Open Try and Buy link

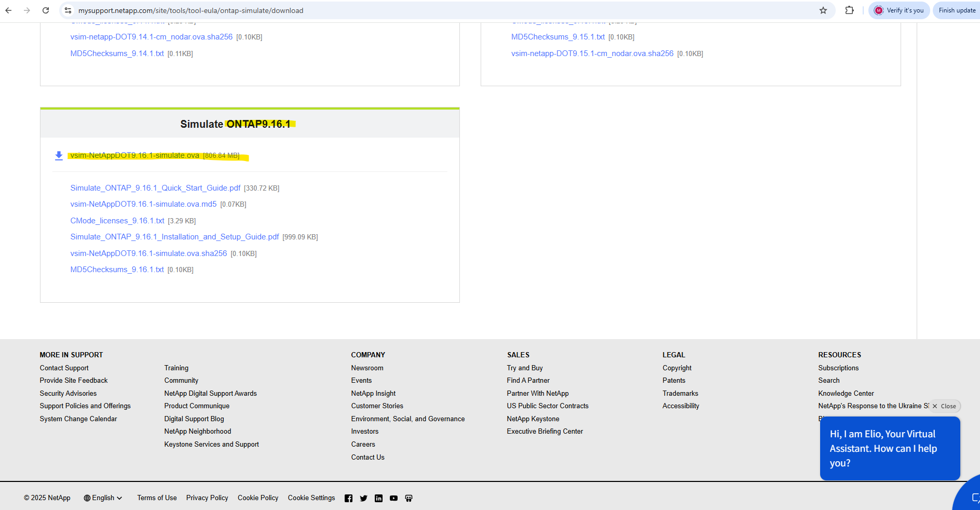coord(525,368)
